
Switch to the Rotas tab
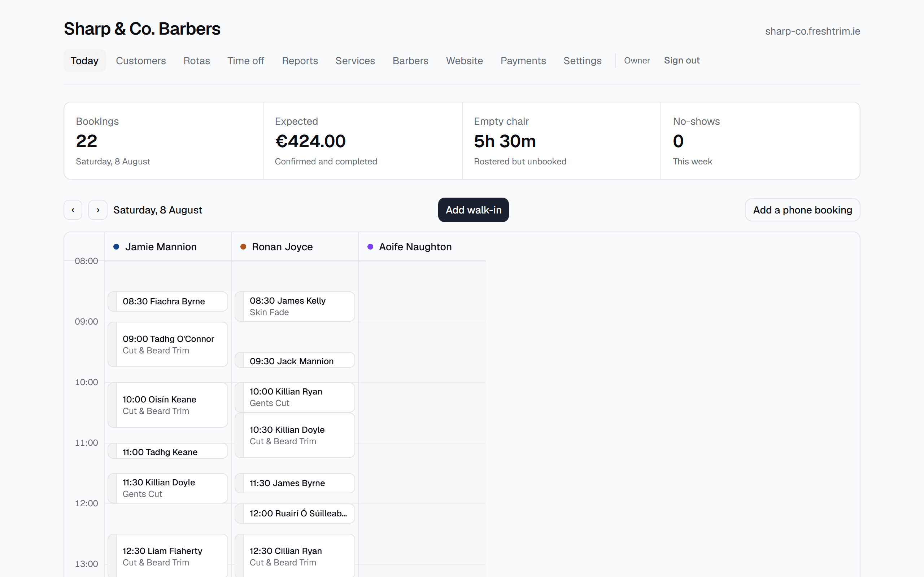coord(197,61)
